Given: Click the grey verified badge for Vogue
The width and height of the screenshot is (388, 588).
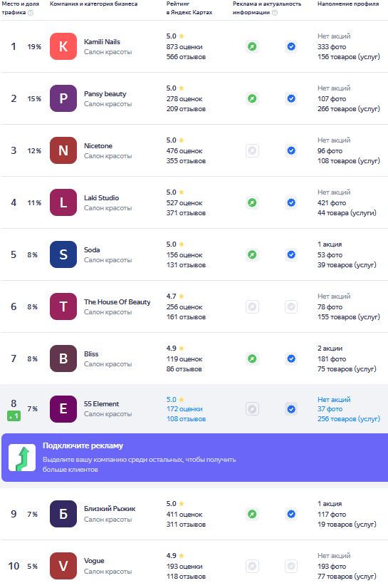Looking at the screenshot, I should pos(291,566).
